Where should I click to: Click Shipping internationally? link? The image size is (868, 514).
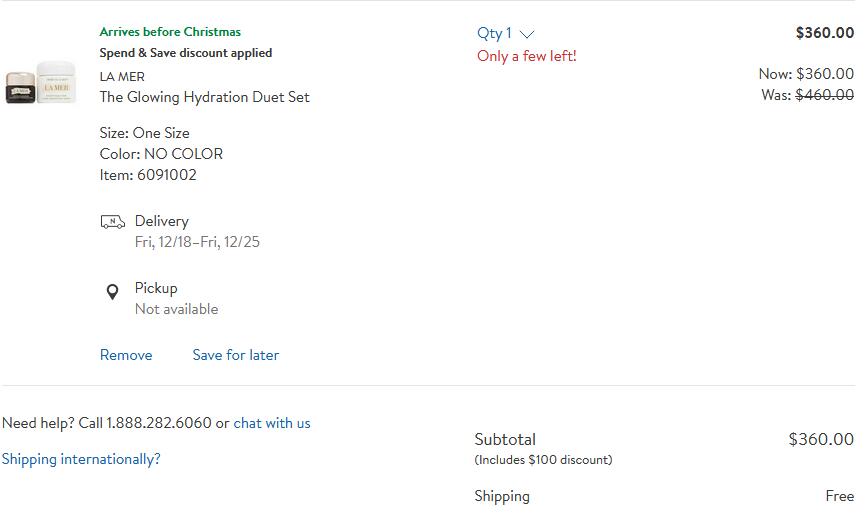point(81,459)
